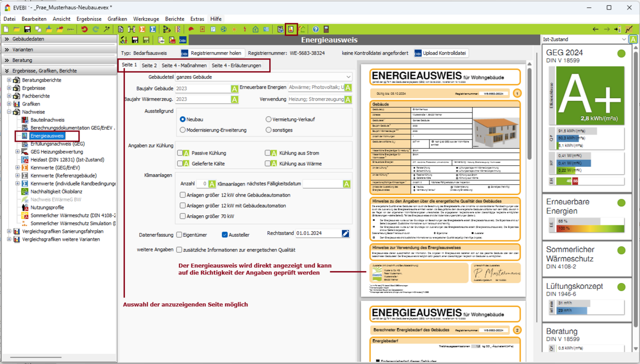
Task: Collapse the Nachweise tree node
Action: tap(9, 112)
